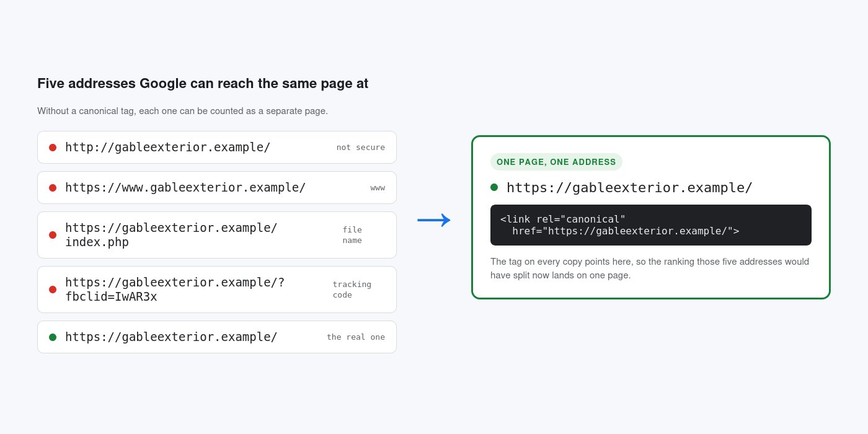Click green dot in the green card
868x434 pixels.
[x=494, y=187]
